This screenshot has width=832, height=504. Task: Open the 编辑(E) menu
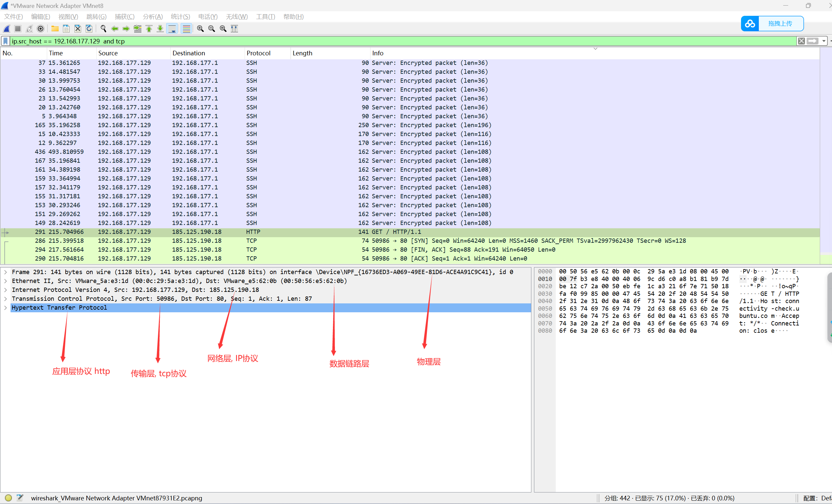(41, 16)
